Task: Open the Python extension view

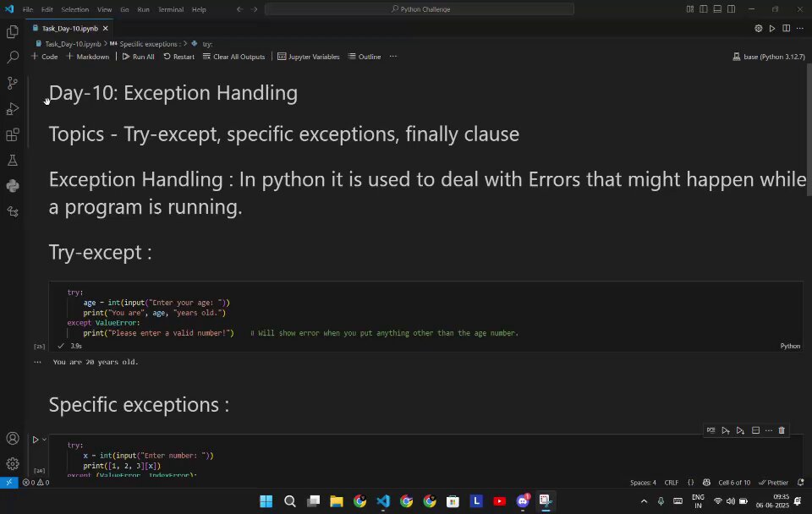Action: click(x=13, y=186)
